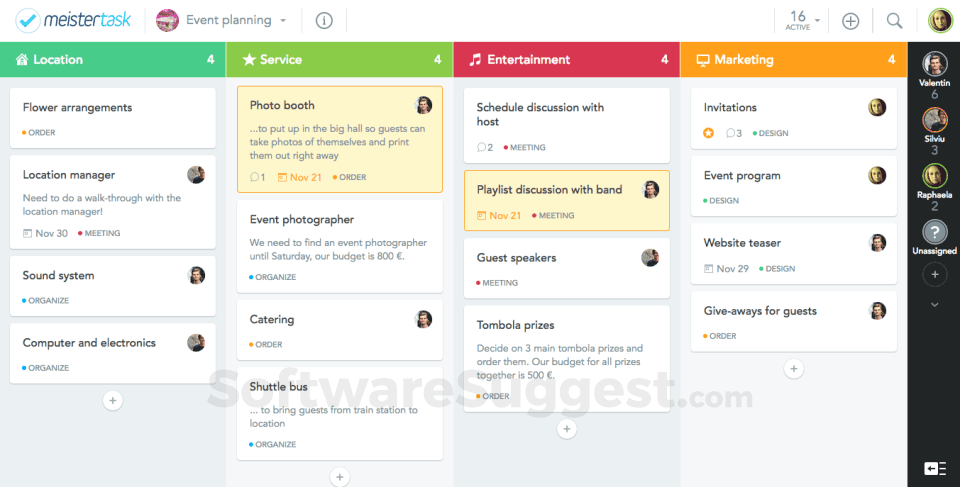Open the Event planning project dropdown arrow
The image size is (960, 487).
[x=283, y=21]
